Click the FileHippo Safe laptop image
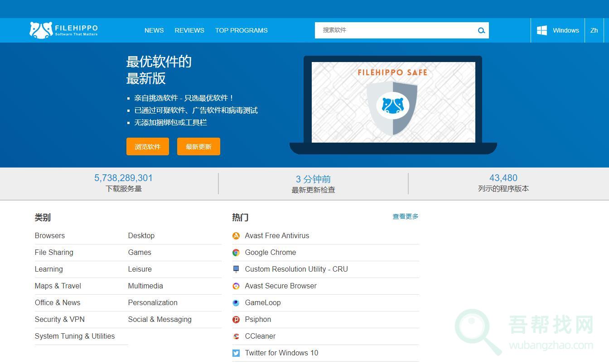Image resolution: width=609 pixels, height=364 pixels. click(x=393, y=104)
